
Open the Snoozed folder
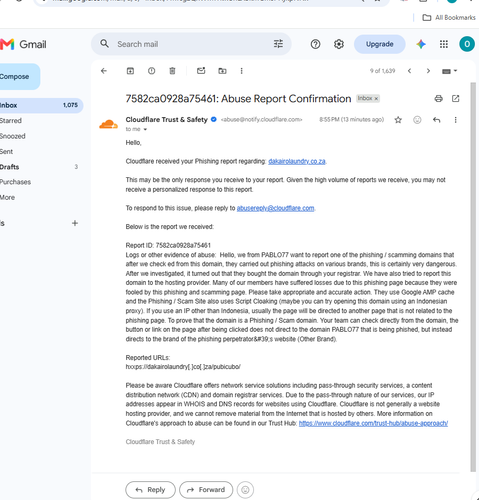point(13,136)
